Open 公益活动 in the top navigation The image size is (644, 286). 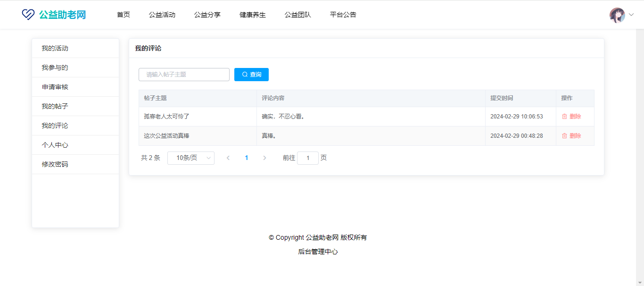162,15
